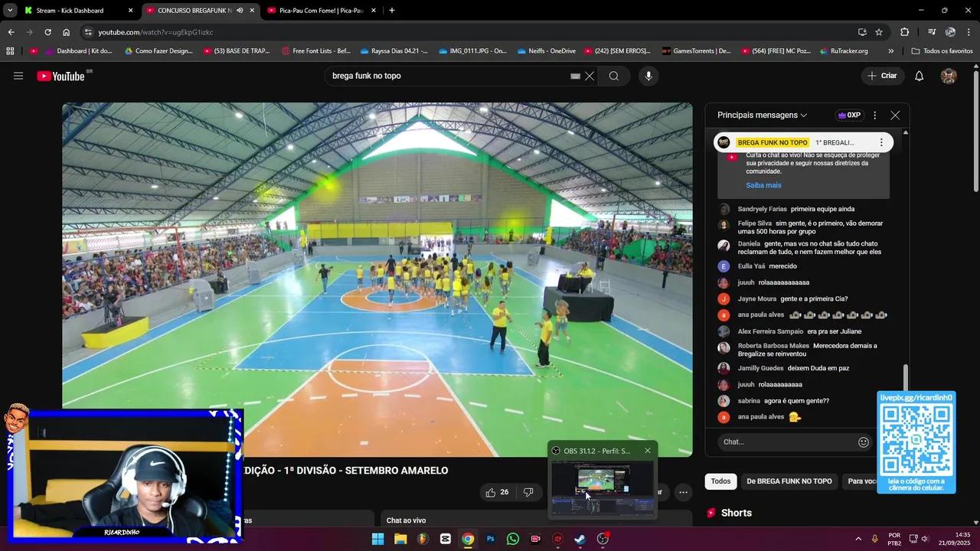Open the tab search dropdown arrow
This screenshot has height=551, width=980.
pyautogui.click(x=10, y=11)
